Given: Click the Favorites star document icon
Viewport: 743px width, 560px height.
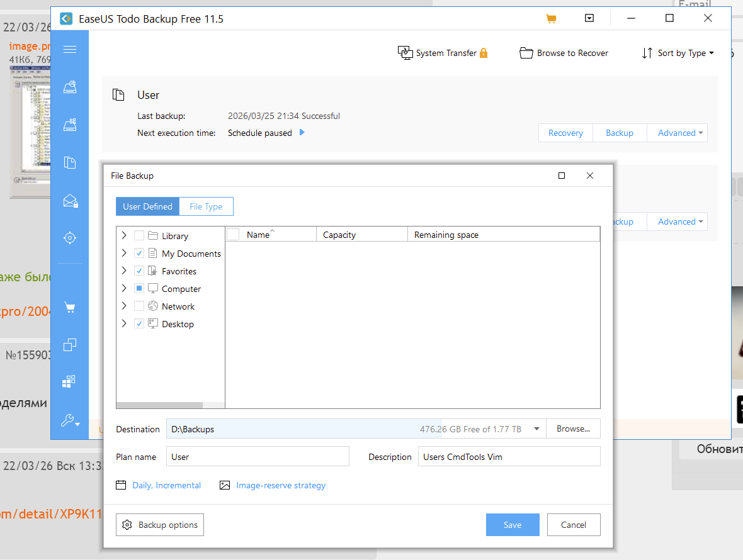Looking at the screenshot, I should point(152,271).
